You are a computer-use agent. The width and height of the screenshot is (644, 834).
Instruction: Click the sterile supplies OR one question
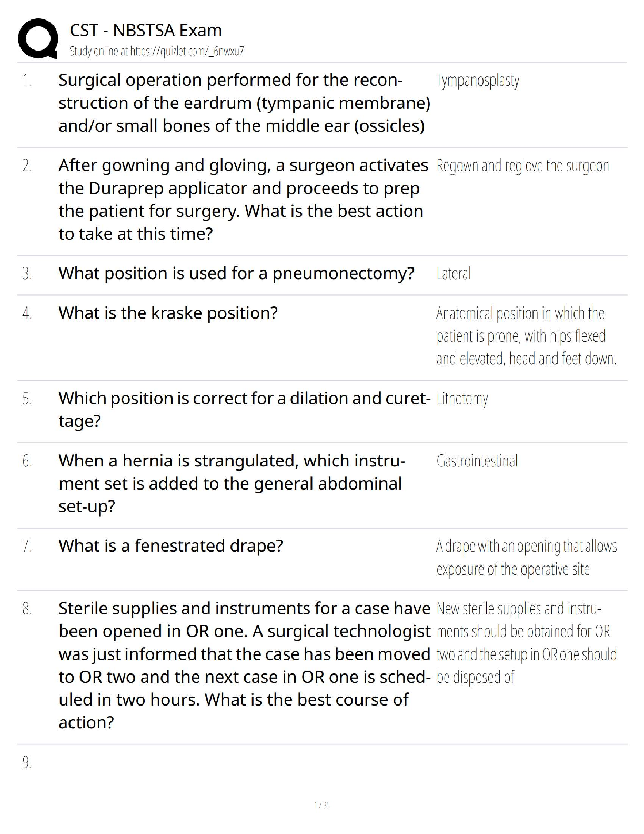[244, 665]
